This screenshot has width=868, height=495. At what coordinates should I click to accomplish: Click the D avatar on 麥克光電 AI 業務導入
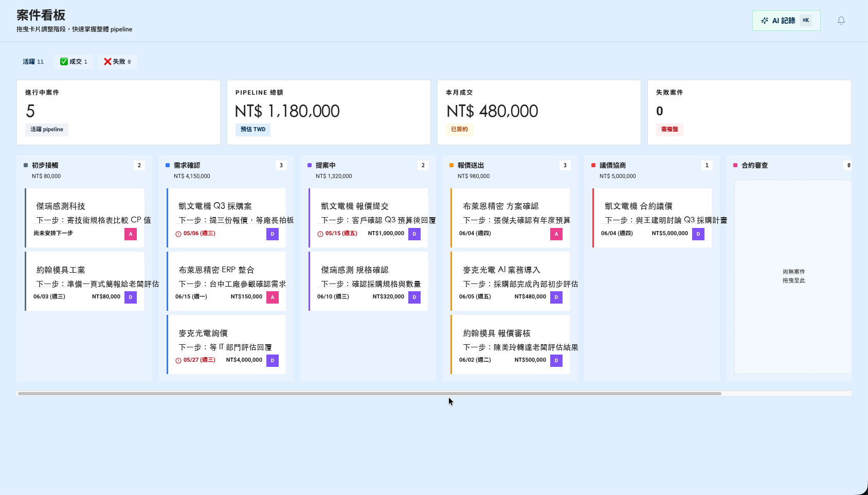556,297
